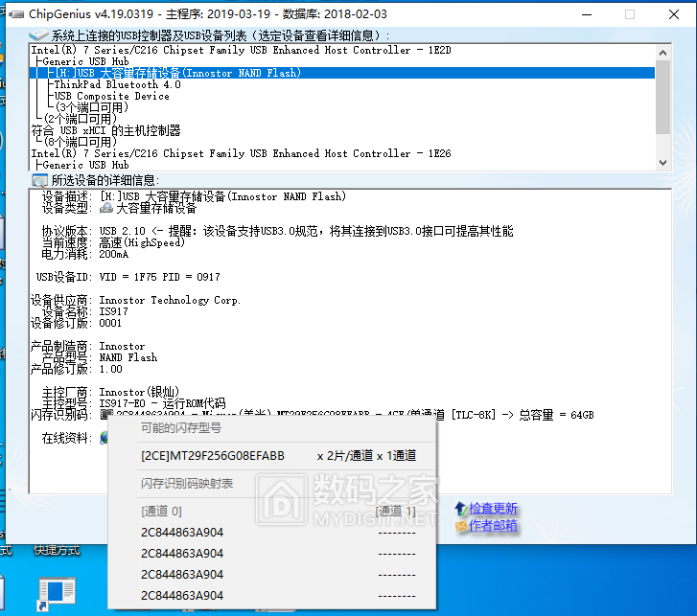Select the USB xHCI host controller entry
This screenshot has width=697, height=616.
(x=105, y=130)
